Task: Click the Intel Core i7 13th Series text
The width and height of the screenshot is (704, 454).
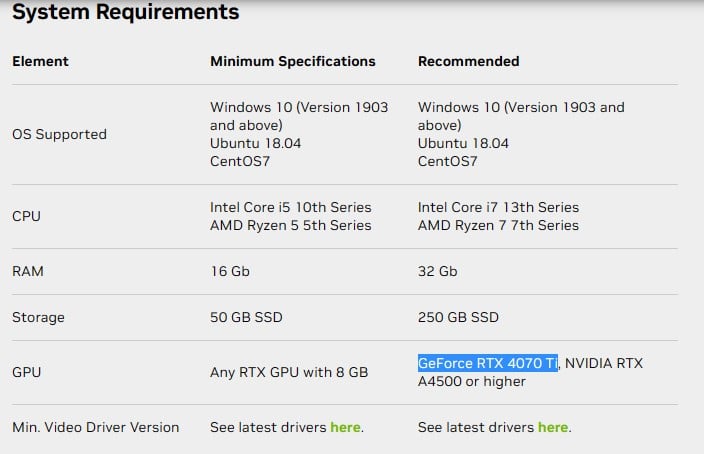Action: coord(498,207)
